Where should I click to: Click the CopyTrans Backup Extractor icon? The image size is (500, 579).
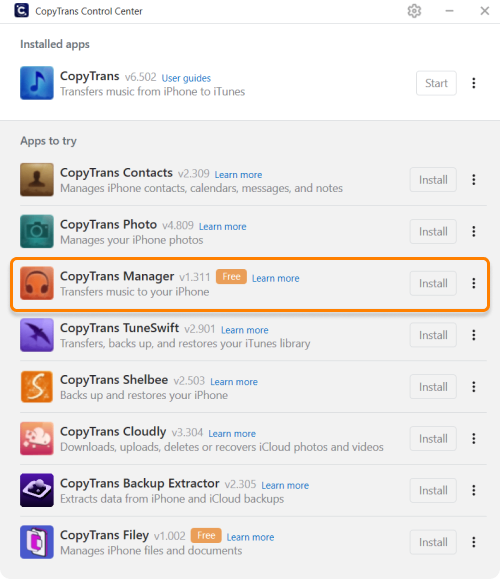click(37, 490)
